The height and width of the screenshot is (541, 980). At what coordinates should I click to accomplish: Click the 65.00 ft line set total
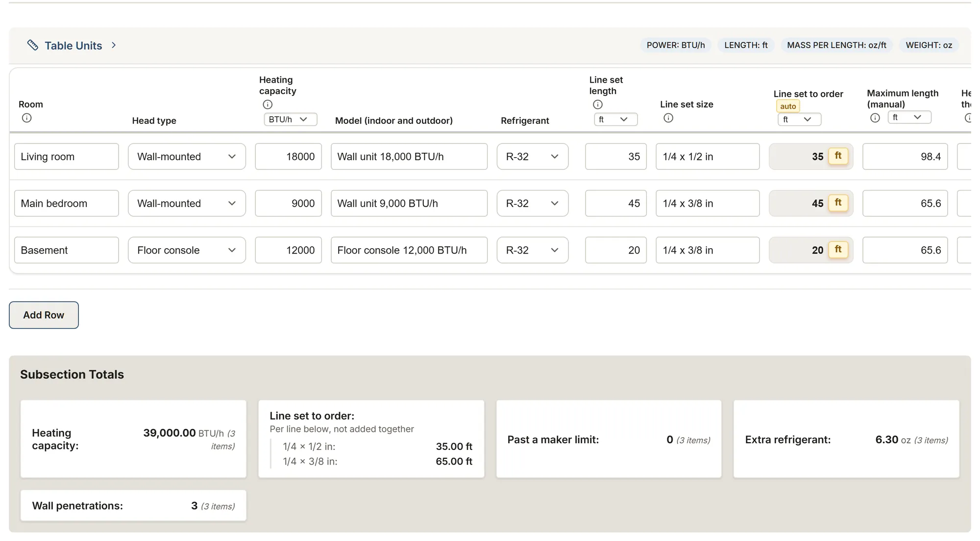[x=454, y=461]
